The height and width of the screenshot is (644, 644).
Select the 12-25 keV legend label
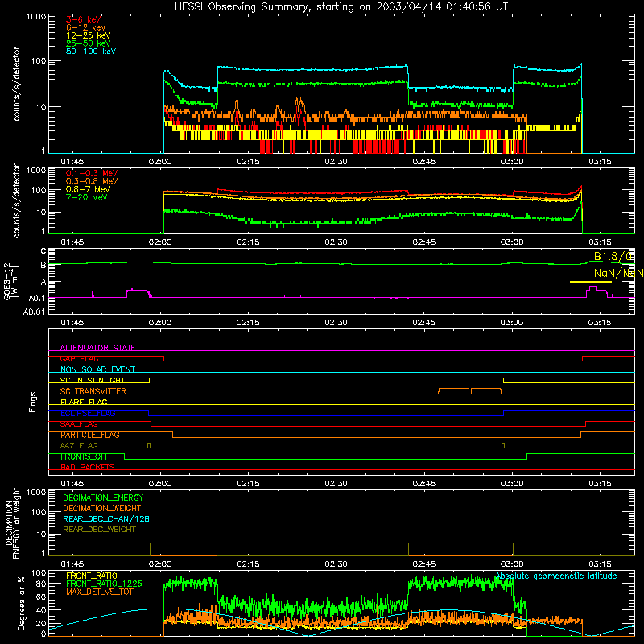click(89, 35)
